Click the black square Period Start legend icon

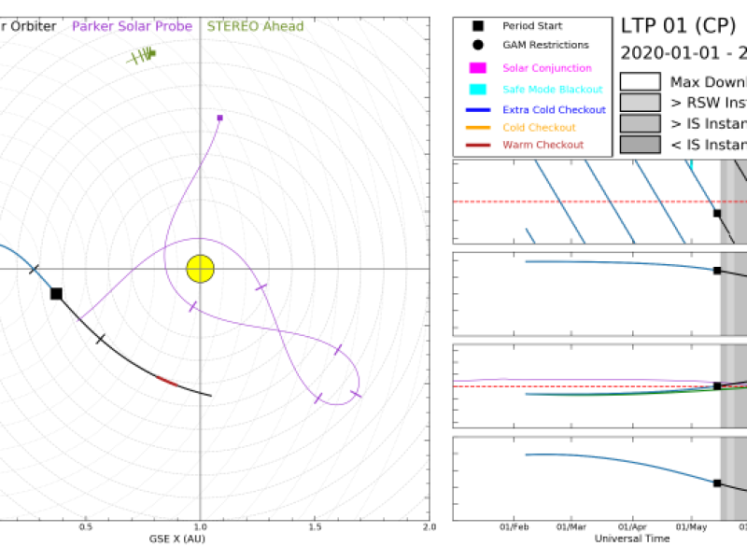pos(478,26)
